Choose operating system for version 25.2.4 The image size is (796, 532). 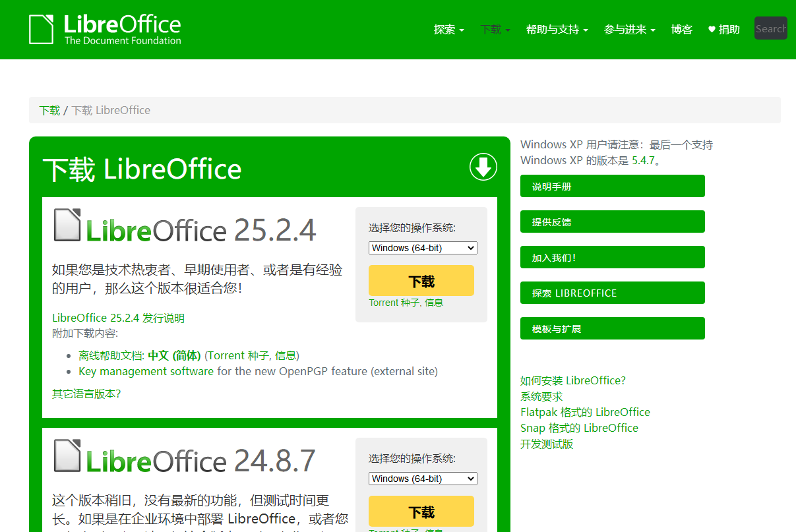click(423, 248)
